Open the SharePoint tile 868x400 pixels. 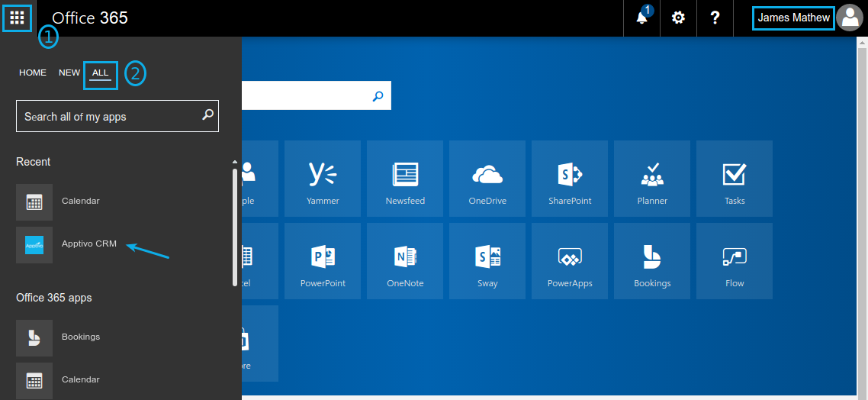click(570, 179)
